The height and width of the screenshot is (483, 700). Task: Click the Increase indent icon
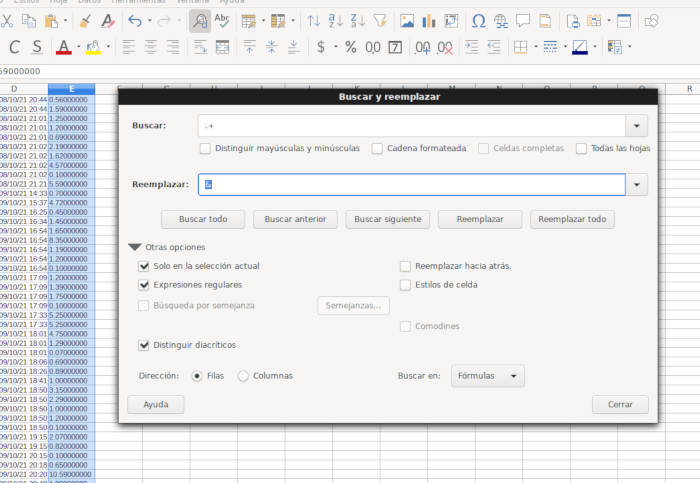(472, 47)
